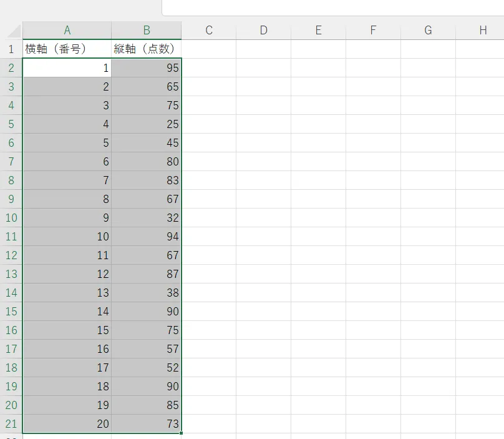Click the header cell 横軸（番号）
The image size is (504, 439).
(67, 49)
